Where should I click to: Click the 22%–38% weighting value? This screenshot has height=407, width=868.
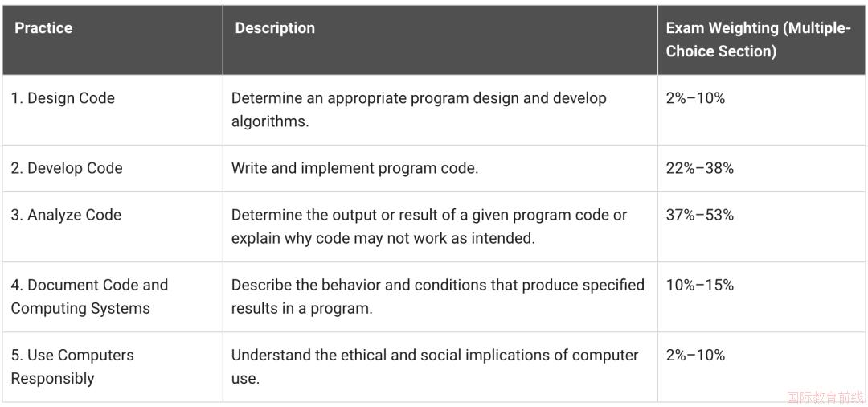click(700, 168)
